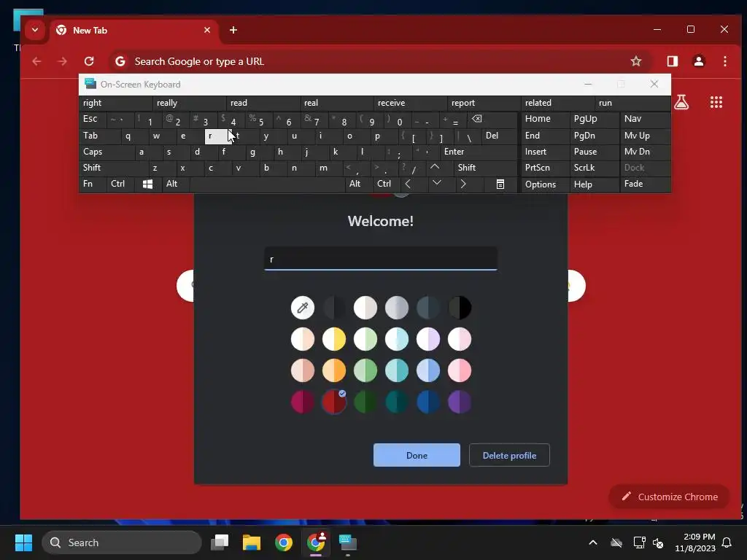The height and width of the screenshot is (560, 747).
Task: Open File Explorer from taskbar
Action: pyautogui.click(x=252, y=542)
